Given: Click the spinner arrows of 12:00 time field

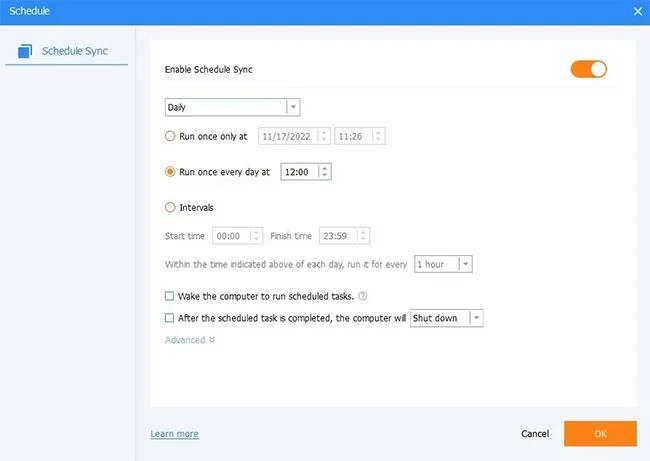Looking at the screenshot, I should (x=325, y=172).
